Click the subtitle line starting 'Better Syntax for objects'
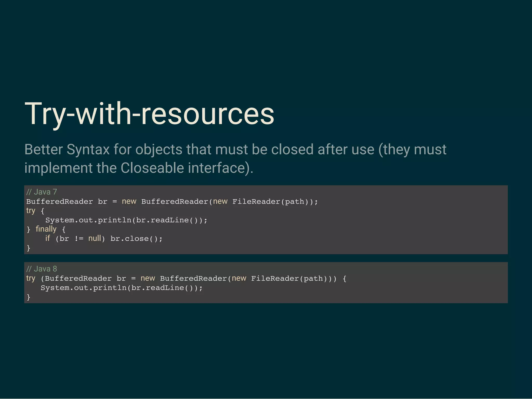This screenshot has height=399, width=532. click(x=235, y=150)
